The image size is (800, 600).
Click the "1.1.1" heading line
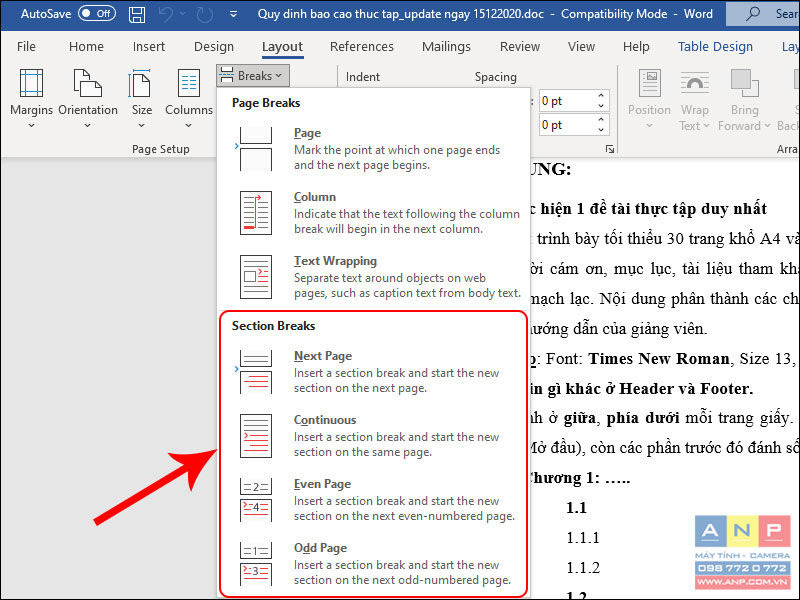583,538
